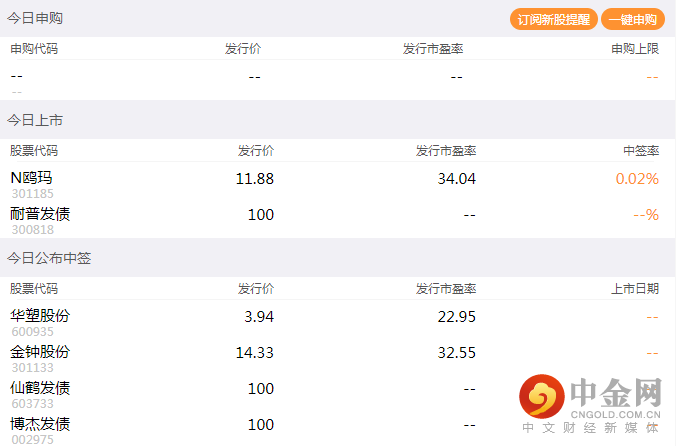Click the 中签率 column header
Image resolution: width=676 pixels, height=446 pixels.
point(641,151)
